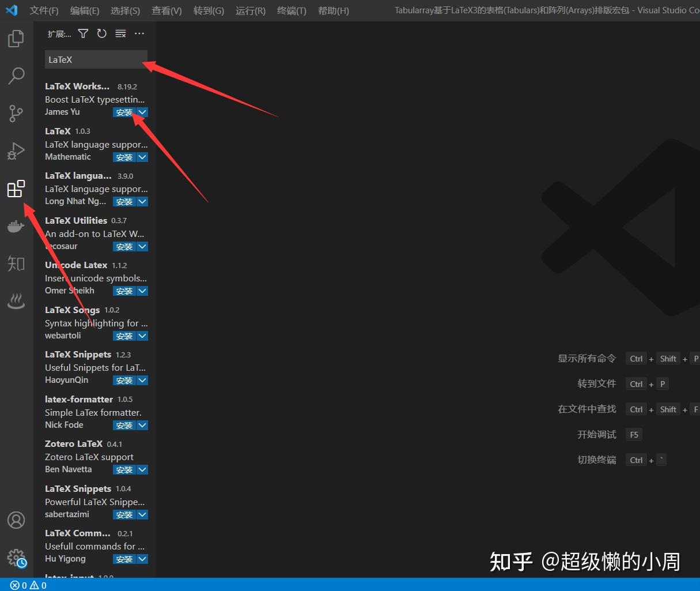Open the 查看(V) menu
This screenshot has width=700, height=591.
click(x=166, y=10)
